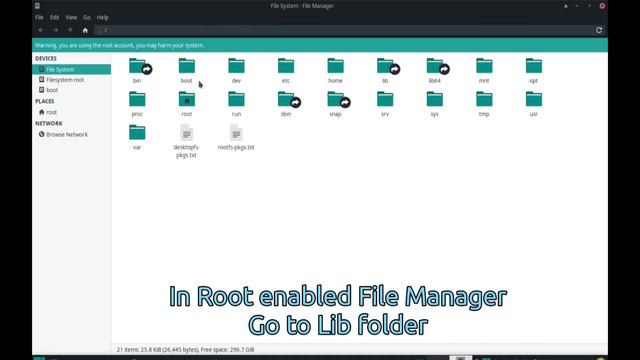
Task: Open the var folder
Action: click(x=137, y=133)
